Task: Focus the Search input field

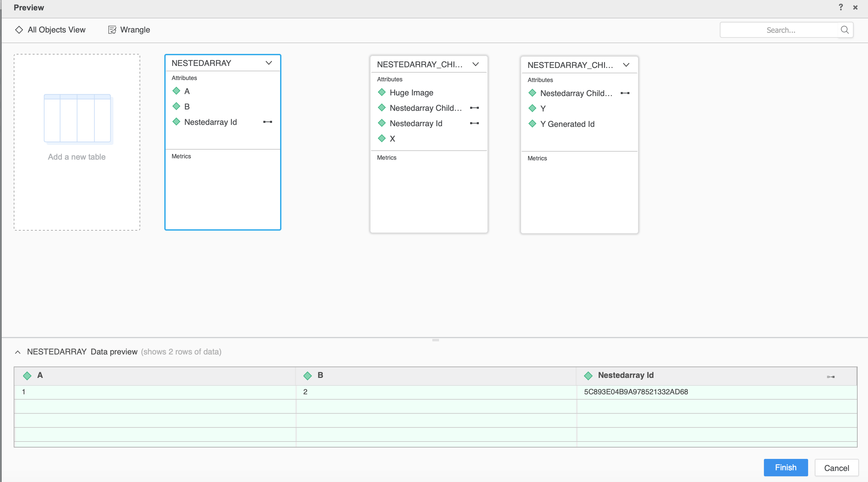Action: 780,30
